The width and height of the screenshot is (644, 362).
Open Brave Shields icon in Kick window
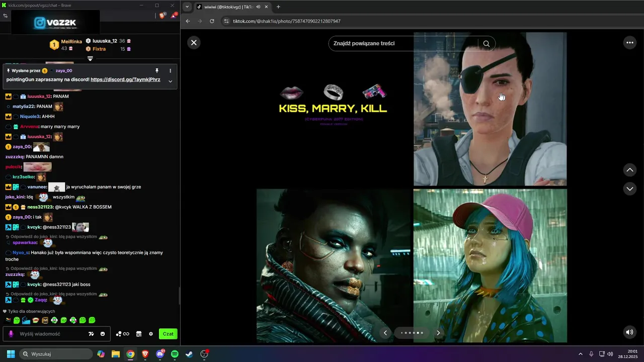[x=162, y=16]
